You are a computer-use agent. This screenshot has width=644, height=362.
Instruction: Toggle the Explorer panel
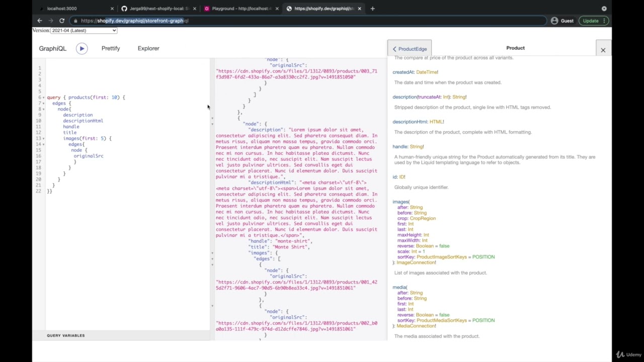(148, 48)
